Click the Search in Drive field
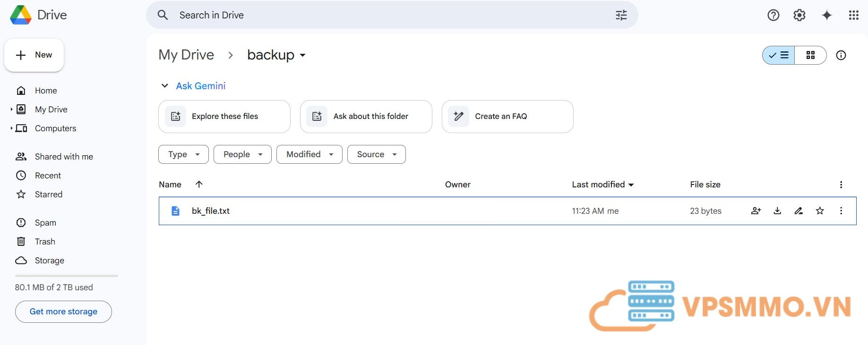 click(378, 15)
